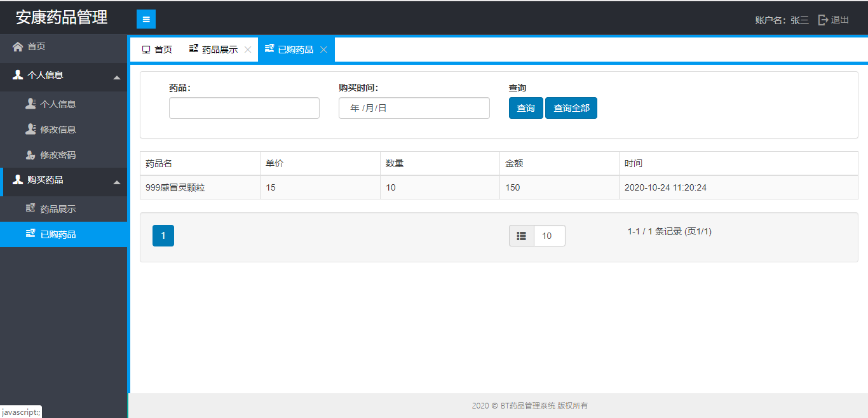
Task: Go to page 1 in pagination
Action: [163, 236]
